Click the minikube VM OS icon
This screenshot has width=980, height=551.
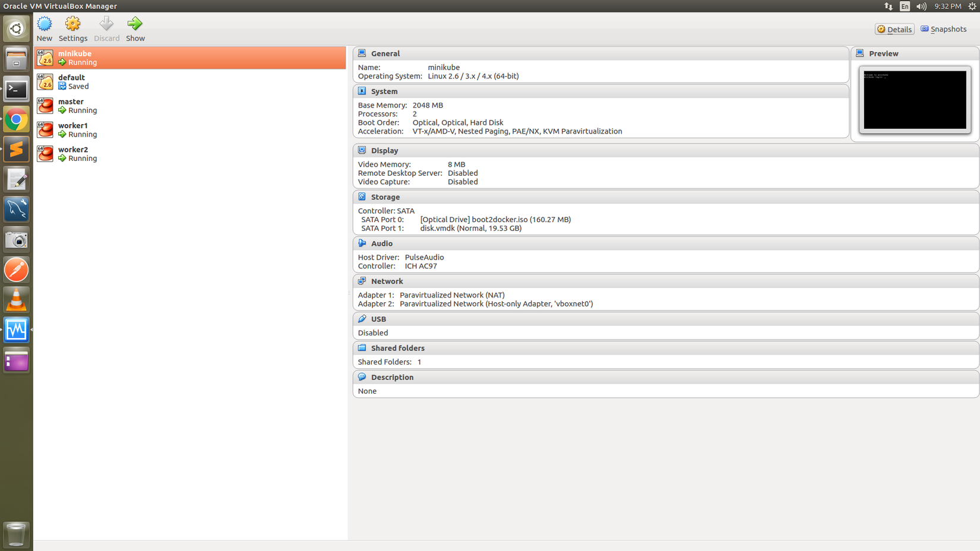[x=45, y=58]
